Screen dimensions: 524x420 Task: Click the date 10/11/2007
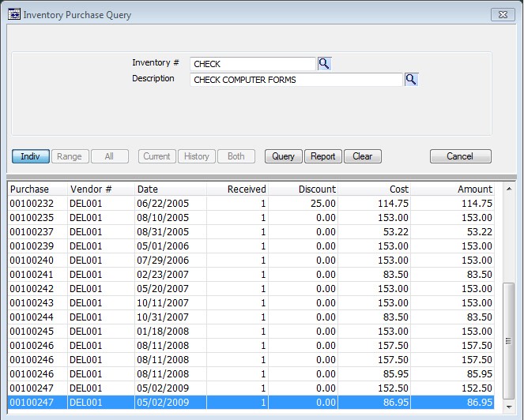point(163,303)
